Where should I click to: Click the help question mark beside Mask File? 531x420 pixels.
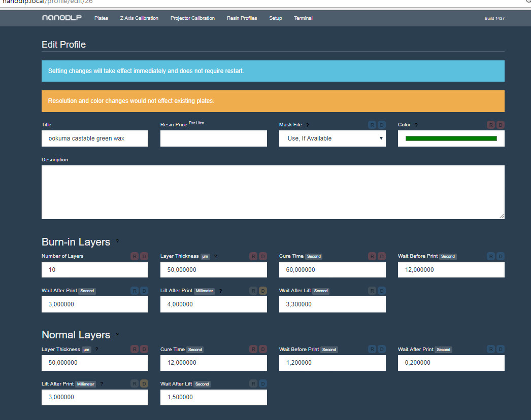308,125
